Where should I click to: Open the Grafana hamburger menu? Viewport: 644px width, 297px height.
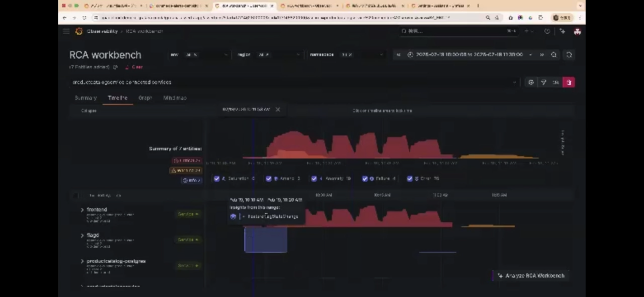tap(66, 31)
